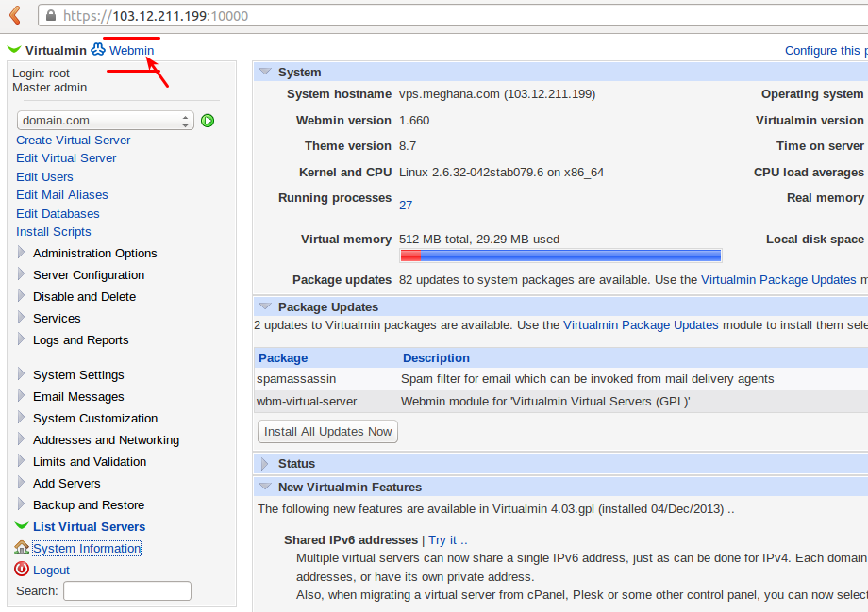
Task: Click the Try it link for IPv6
Action: click(x=448, y=540)
